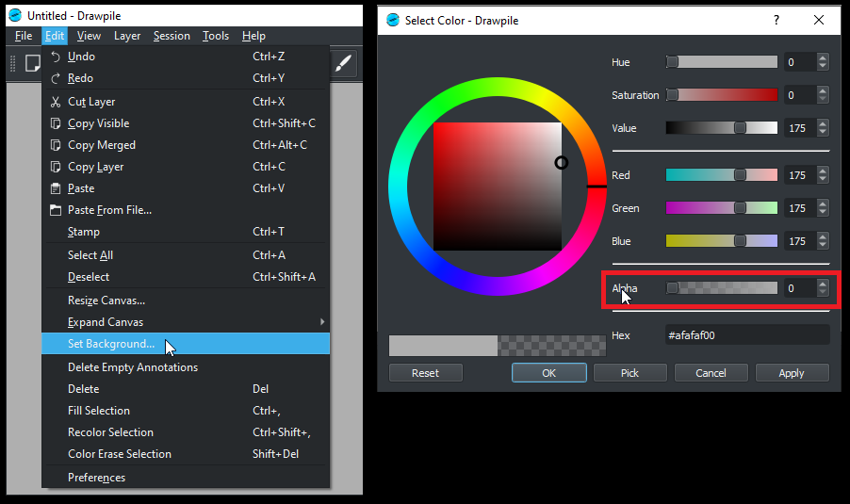Click inside the saturation-value color square
Image resolution: width=850 pixels, height=504 pixels.
coord(498,187)
